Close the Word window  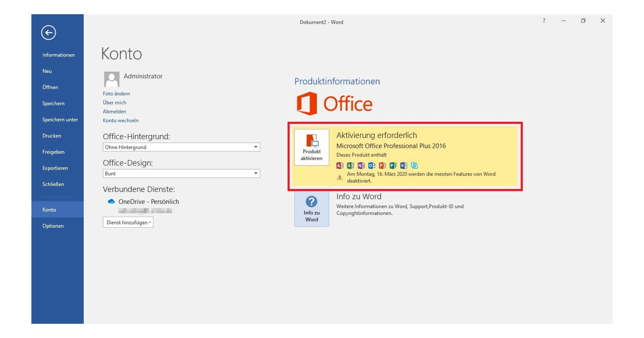(603, 21)
